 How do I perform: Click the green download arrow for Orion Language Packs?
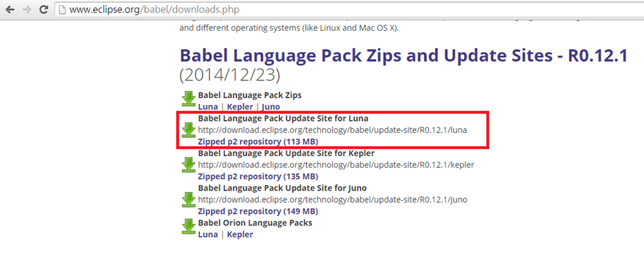pyautogui.click(x=188, y=227)
